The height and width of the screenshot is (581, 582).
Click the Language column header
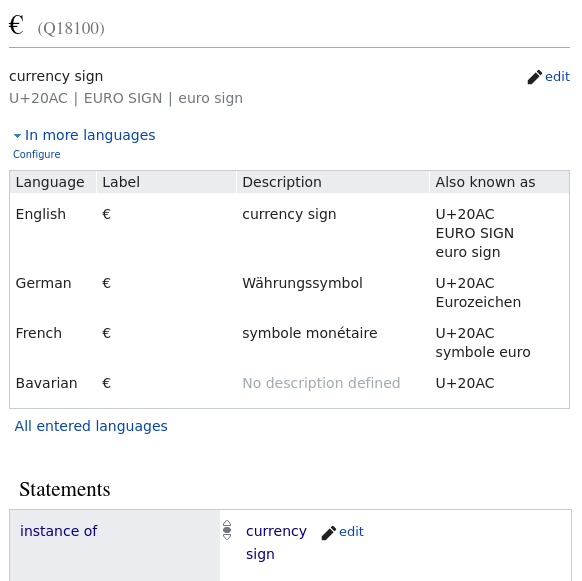tap(50, 182)
